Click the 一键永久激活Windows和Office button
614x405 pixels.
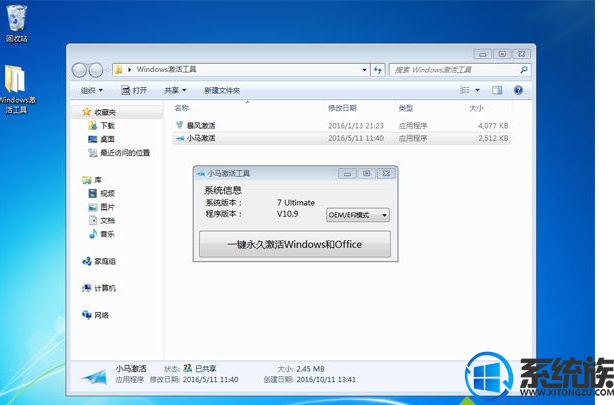click(x=295, y=244)
